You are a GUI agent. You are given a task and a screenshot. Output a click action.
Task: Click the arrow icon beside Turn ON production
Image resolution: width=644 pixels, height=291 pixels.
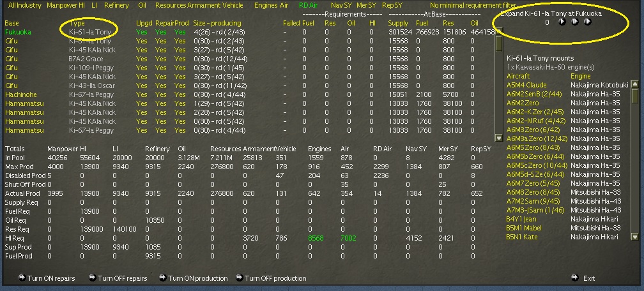click(x=163, y=278)
